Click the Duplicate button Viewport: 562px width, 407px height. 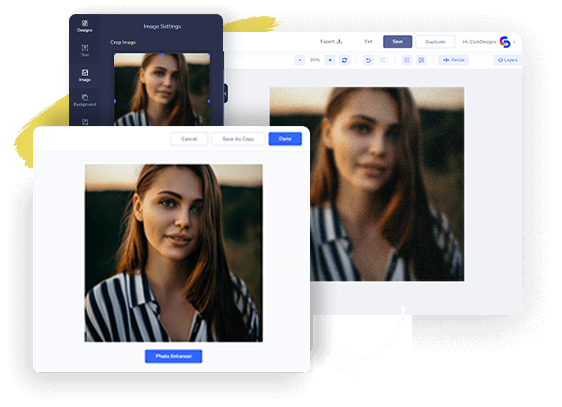(435, 42)
